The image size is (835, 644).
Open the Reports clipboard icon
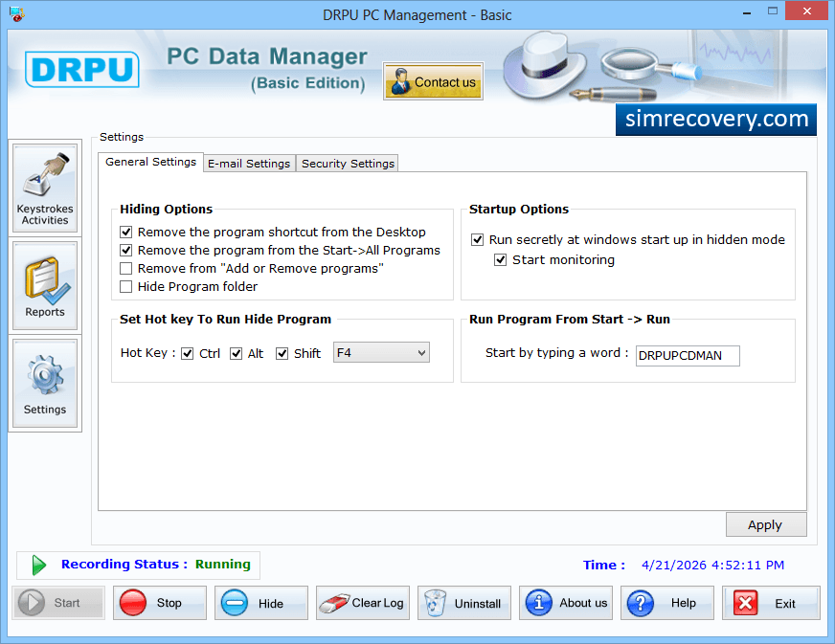[45, 286]
